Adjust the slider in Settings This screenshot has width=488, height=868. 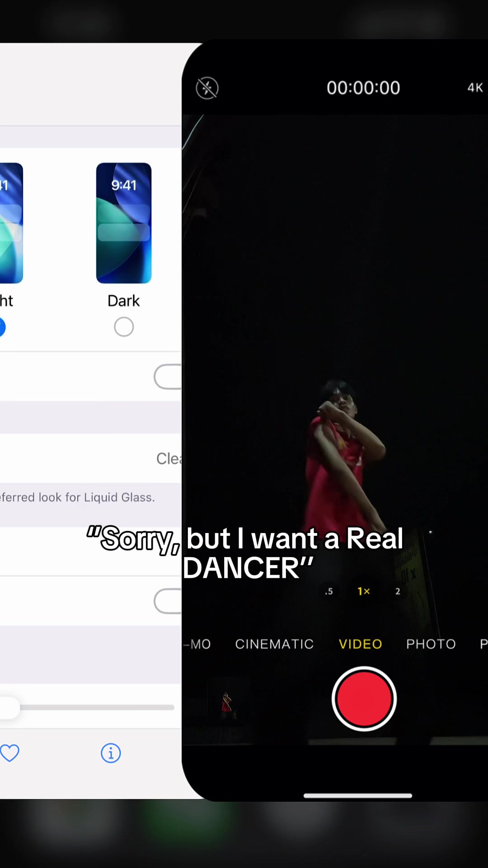point(87,708)
